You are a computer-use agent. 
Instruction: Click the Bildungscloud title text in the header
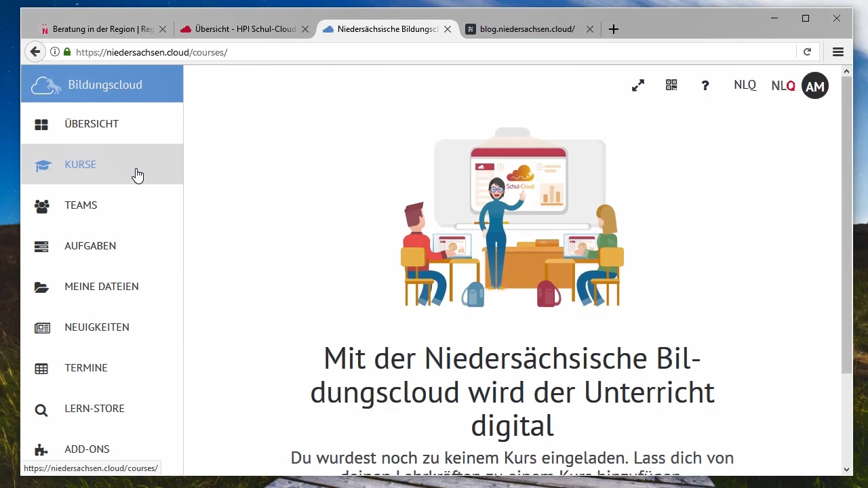click(x=105, y=85)
